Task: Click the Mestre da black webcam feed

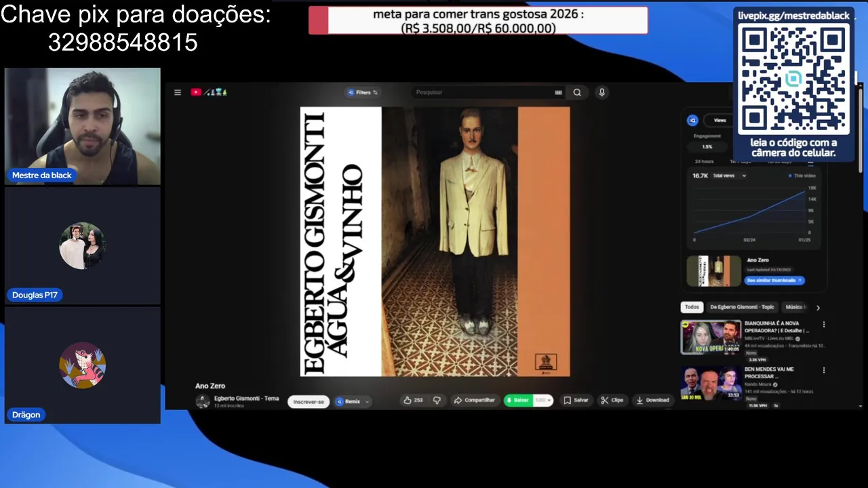Action: coord(83,126)
